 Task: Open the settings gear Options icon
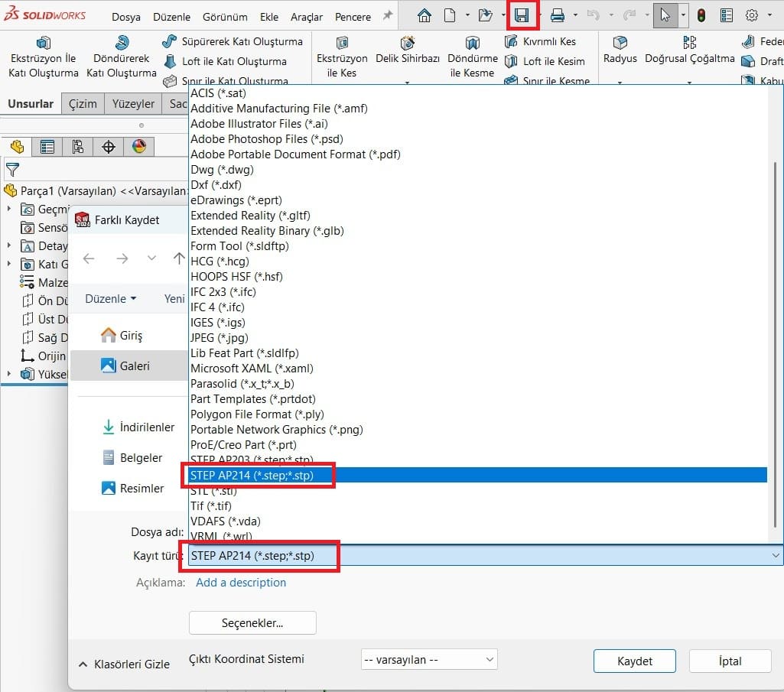click(752, 15)
